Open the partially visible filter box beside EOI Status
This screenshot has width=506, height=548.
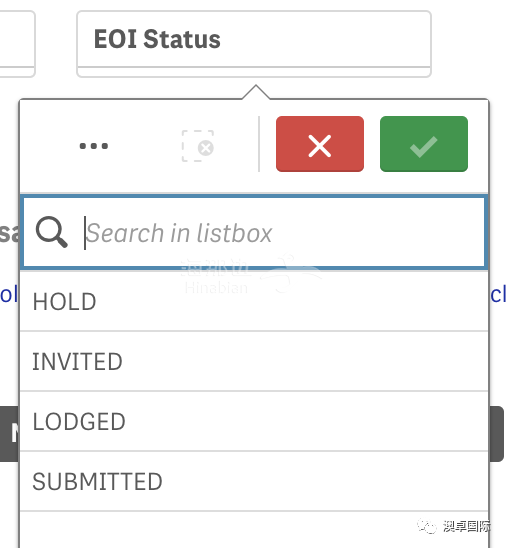[x=17, y=44]
